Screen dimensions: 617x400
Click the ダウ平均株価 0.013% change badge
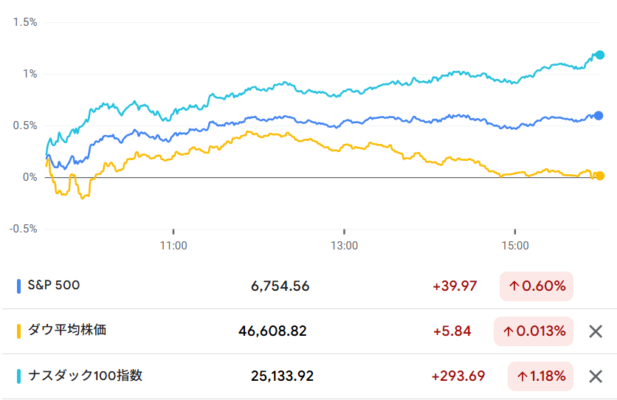tap(535, 331)
